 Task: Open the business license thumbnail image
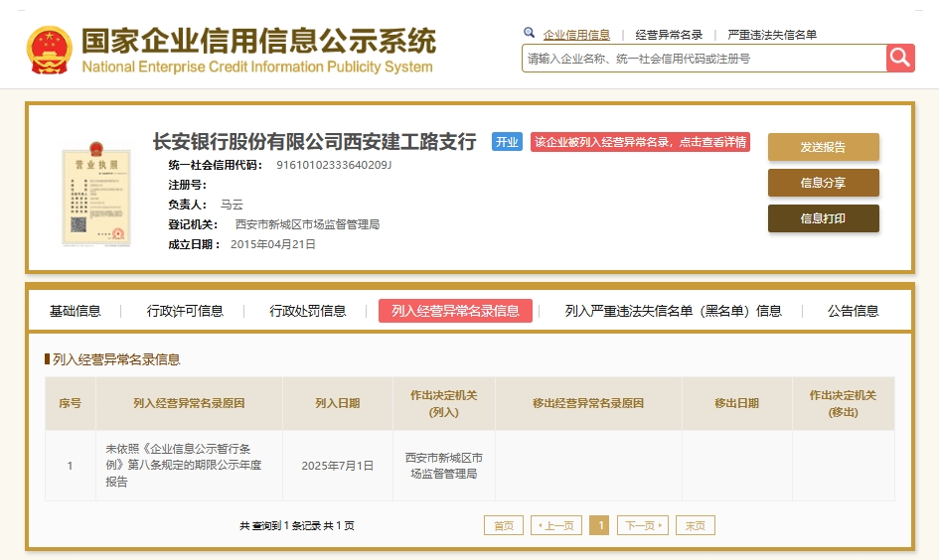tap(96, 194)
